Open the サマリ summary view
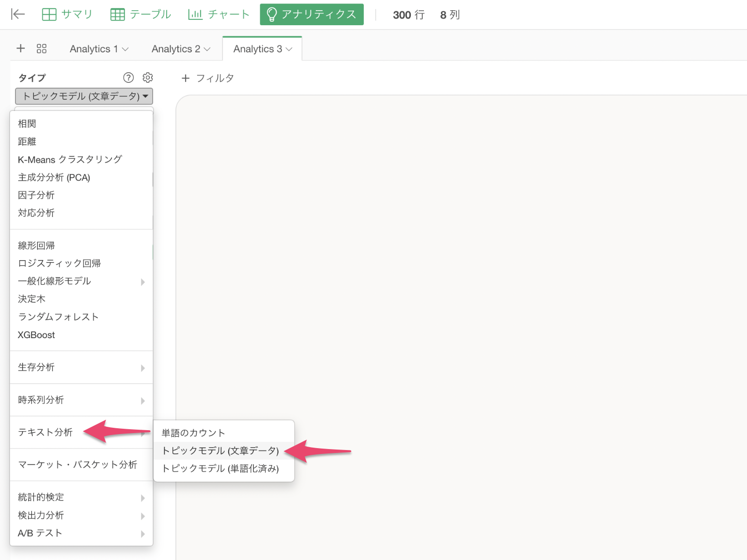The width and height of the screenshot is (747, 560). (67, 15)
